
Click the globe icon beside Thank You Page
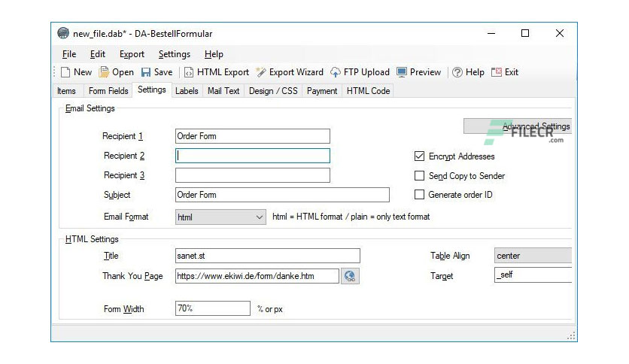pyautogui.click(x=350, y=276)
